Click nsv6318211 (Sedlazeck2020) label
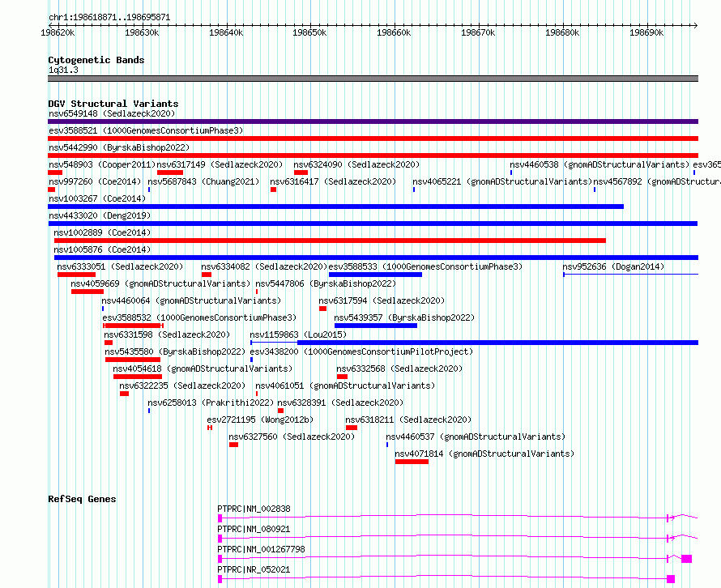Viewport: 721px width, 588px height. (408, 420)
